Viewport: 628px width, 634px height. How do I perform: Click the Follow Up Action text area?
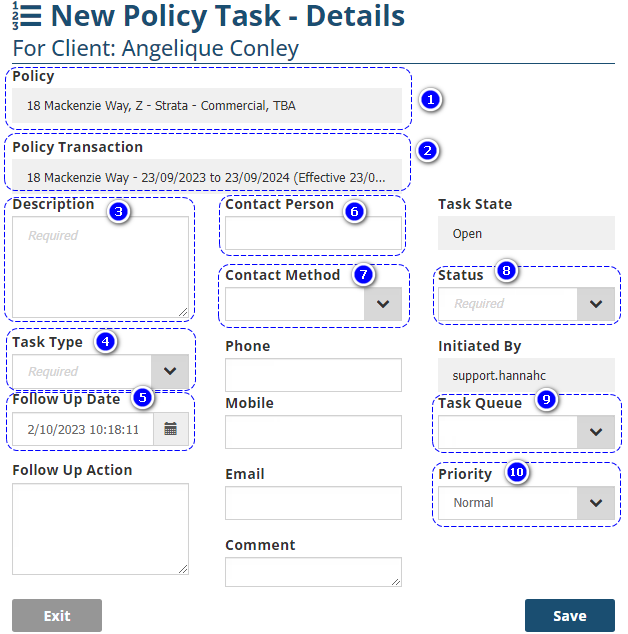click(100, 529)
